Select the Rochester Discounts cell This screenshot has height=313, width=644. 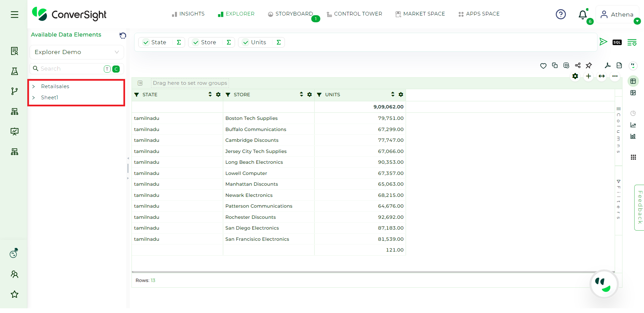tap(269, 217)
